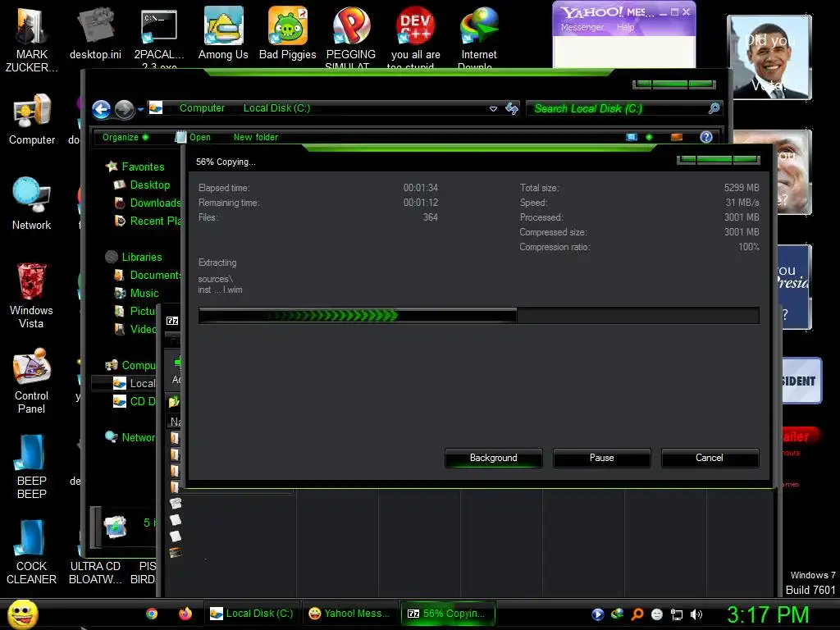Open Explorer help question mark icon
This screenshot has height=630, width=840.
click(x=706, y=137)
